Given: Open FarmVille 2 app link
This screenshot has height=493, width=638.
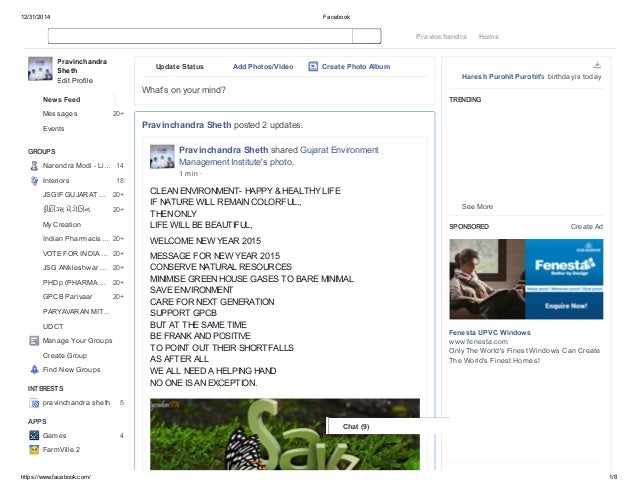Looking at the screenshot, I should 61,449.
